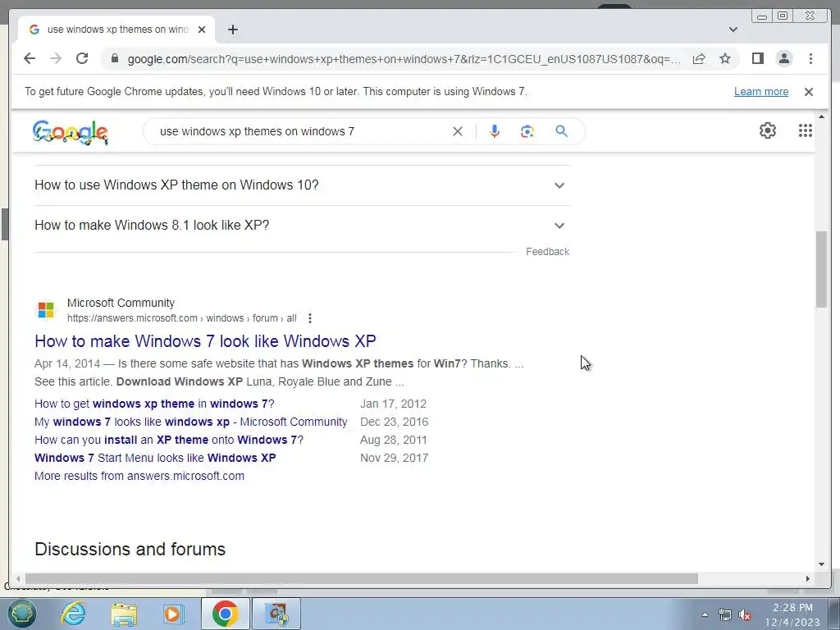The height and width of the screenshot is (630, 840).
Task: Click the answers.microsoft.com breadcrumb URL
Action: click(181, 318)
